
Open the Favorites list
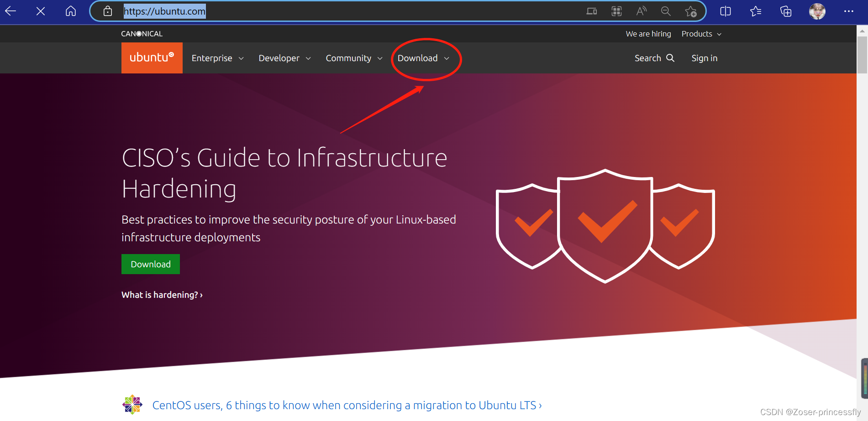756,11
